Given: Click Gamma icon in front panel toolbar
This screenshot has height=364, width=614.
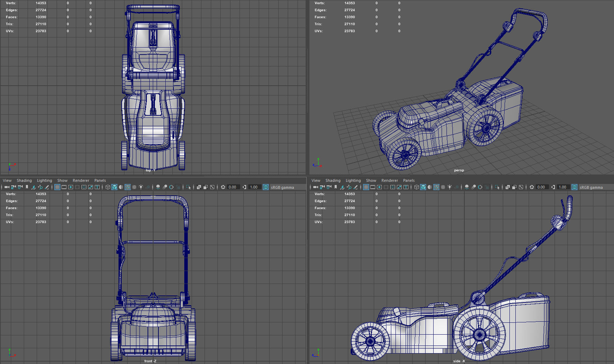Looking at the screenshot, I should coord(244,187).
